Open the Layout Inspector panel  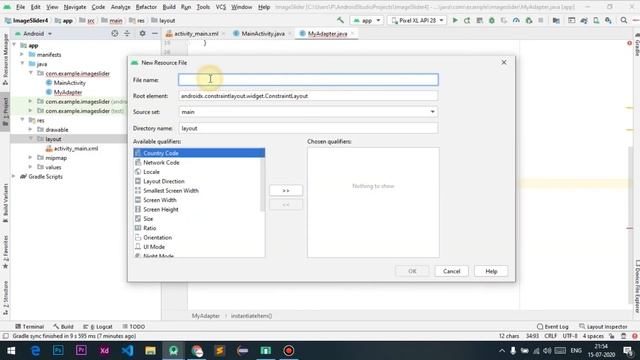[x=603, y=327]
